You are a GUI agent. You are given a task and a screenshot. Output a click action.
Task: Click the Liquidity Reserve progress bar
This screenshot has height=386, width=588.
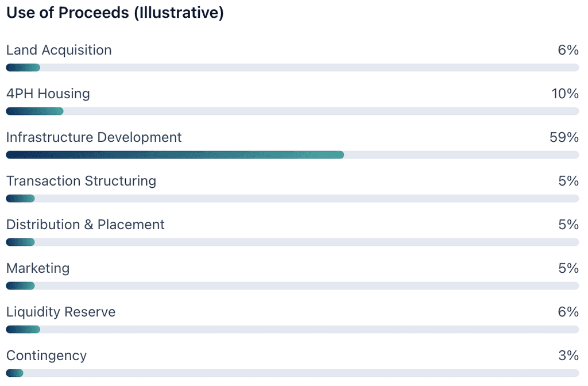point(292,330)
